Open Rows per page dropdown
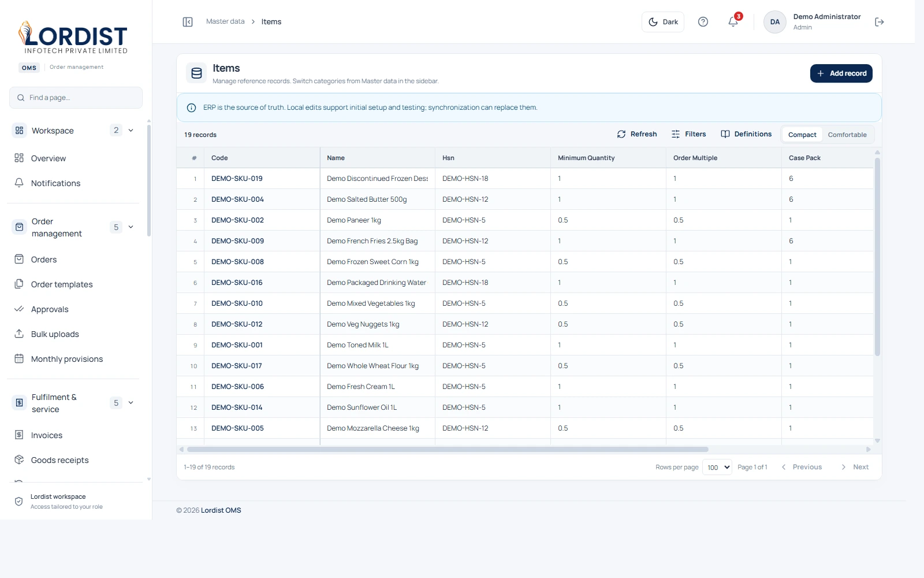Viewport: 924px width, 578px height. 717,467
